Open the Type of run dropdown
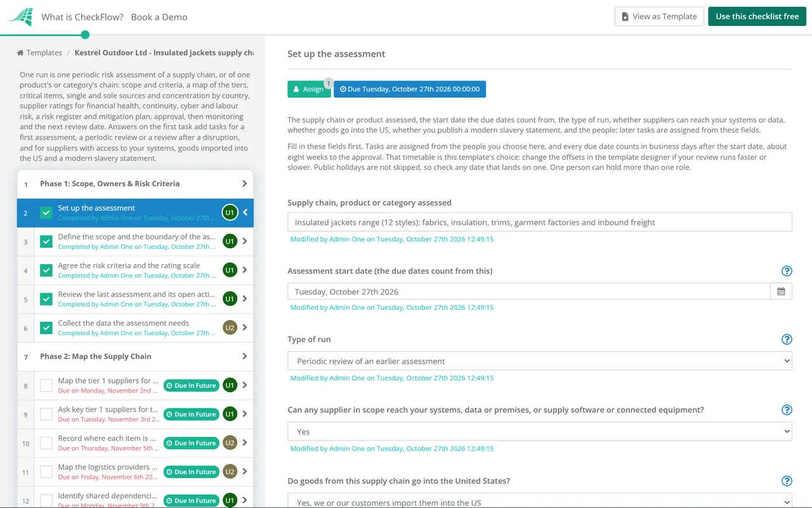812x508 pixels. click(x=540, y=361)
